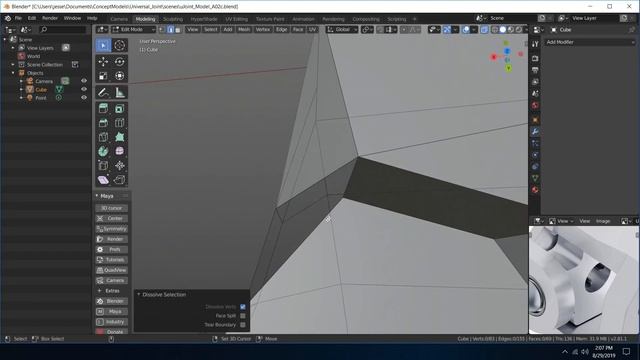Viewport: 640px width, 360px height.
Task: Expand the View Layers outliner row
Action: coord(13,48)
